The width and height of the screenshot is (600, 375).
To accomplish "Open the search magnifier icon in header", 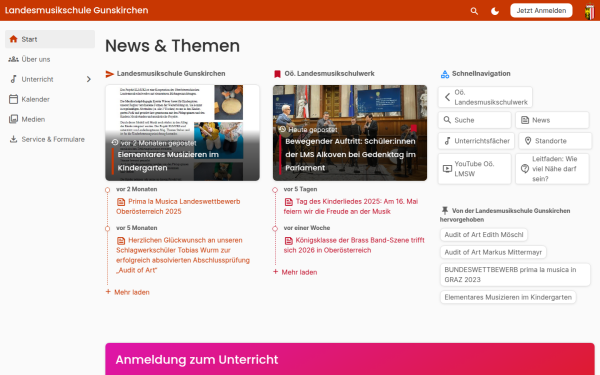I will pyautogui.click(x=474, y=11).
